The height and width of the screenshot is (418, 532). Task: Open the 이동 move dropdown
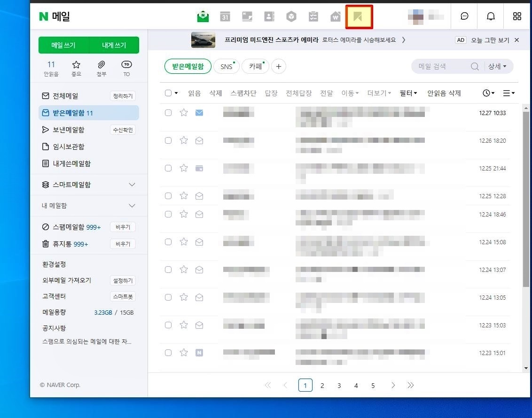(350, 93)
